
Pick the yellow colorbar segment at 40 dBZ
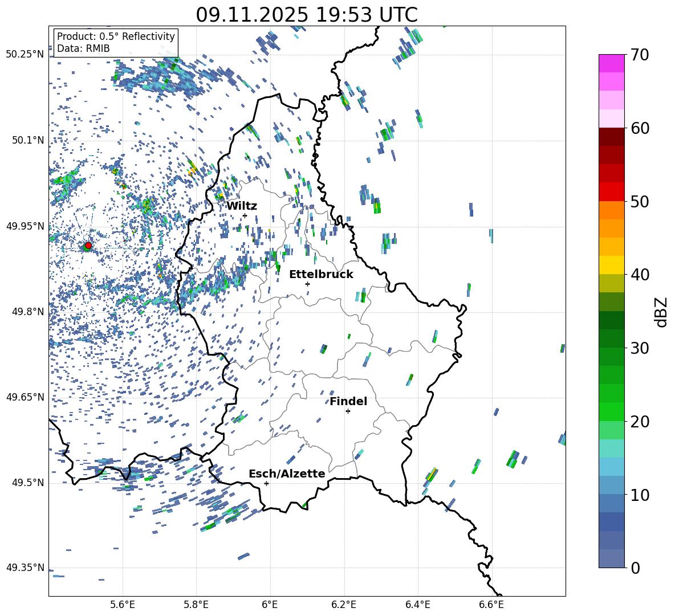[x=612, y=265]
